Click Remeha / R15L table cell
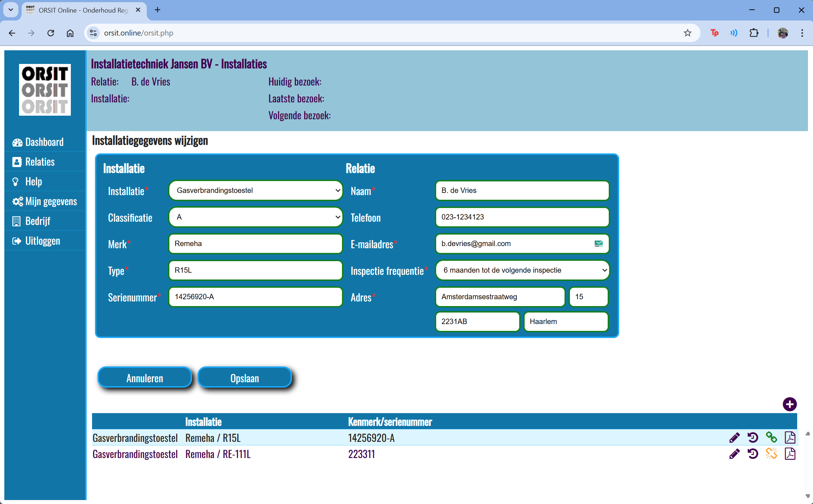 [x=213, y=438]
